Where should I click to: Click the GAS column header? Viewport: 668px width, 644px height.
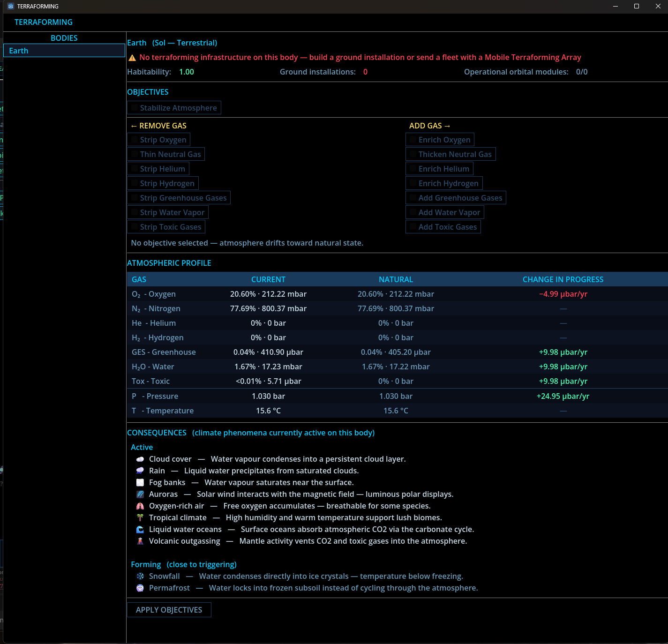click(139, 280)
